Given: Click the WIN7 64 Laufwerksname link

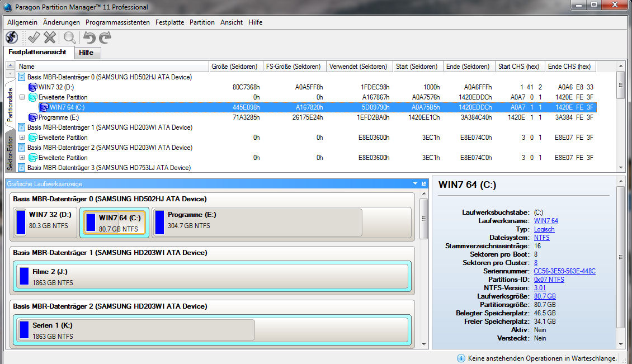Looking at the screenshot, I should point(546,221).
